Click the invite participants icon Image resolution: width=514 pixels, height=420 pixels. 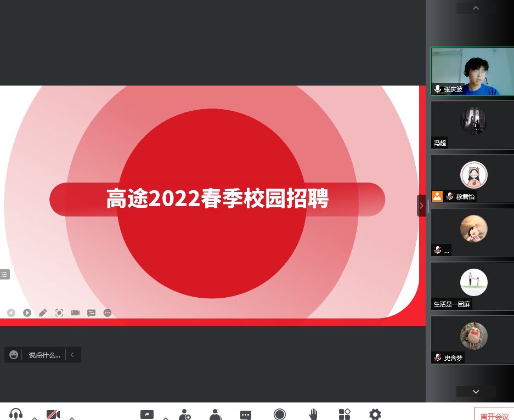(x=185, y=414)
